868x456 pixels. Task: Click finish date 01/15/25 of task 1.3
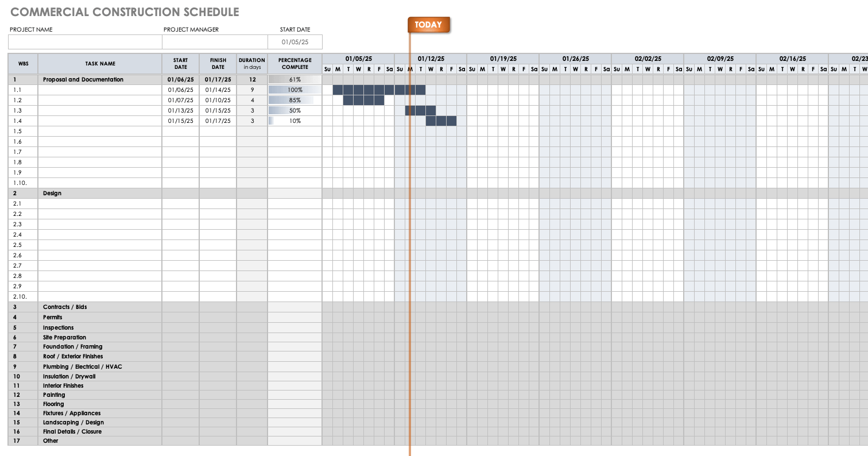point(218,111)
